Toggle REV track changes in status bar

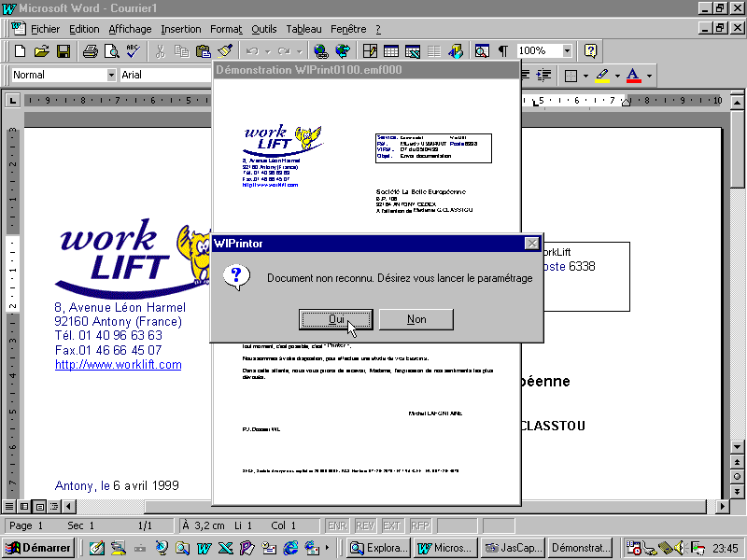pyautogui.click(x=365, y=525)
